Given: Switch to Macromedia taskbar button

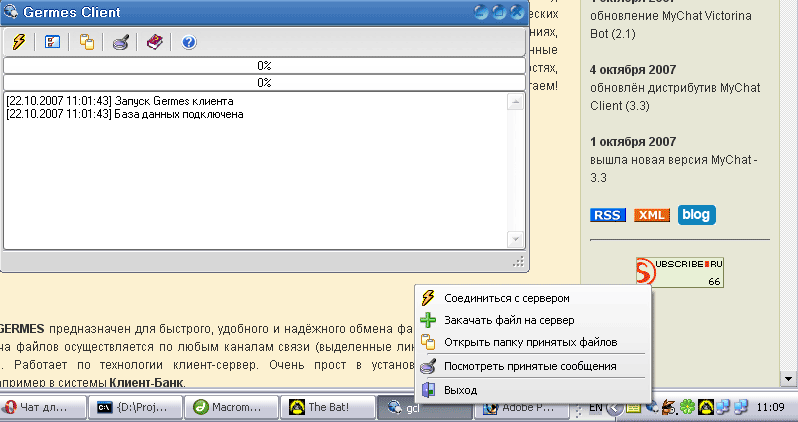Looking at the screenshot, I should coord(232,407).
